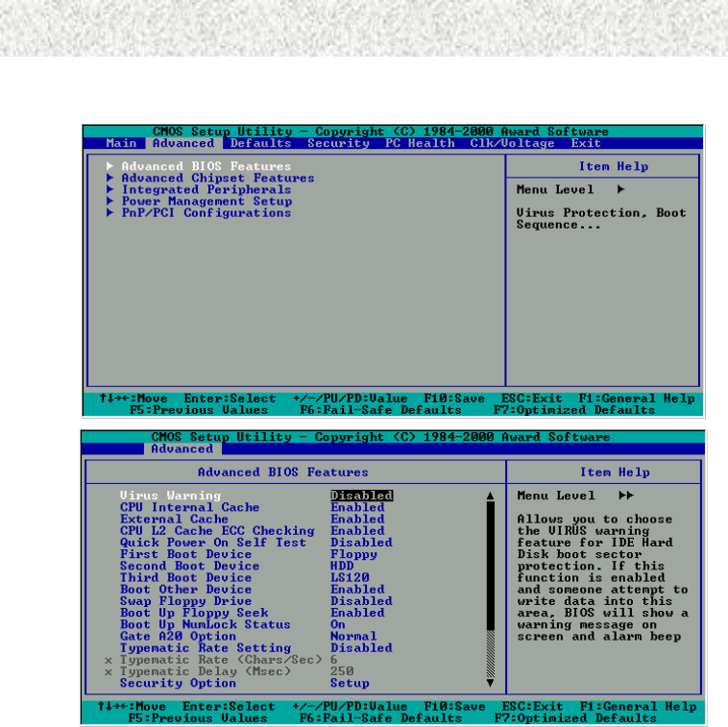Viewport: 728px width, 727px height.
Task: Open Advanced Chipset Features submenu
Action: click(x=218, y=178)
